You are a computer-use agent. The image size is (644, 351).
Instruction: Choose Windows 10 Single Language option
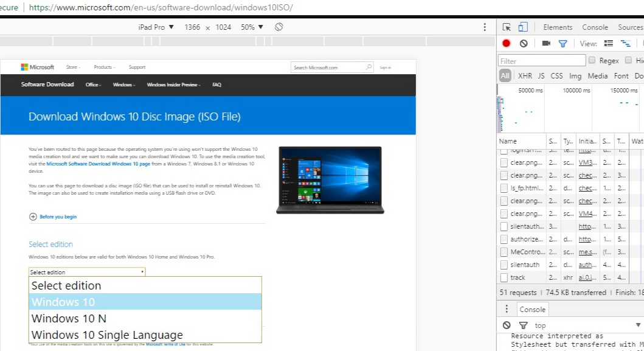pyautogui.click(x=145, y=335)
